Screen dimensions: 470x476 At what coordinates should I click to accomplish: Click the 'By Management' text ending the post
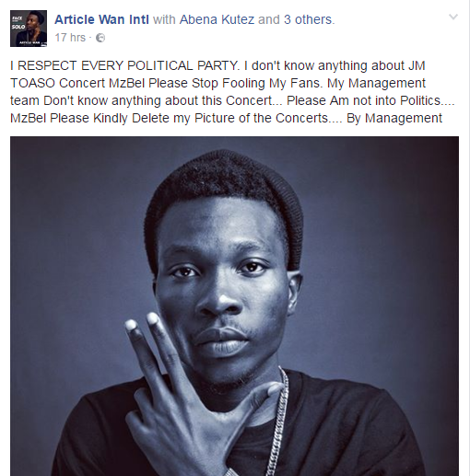tap(394, 118)
